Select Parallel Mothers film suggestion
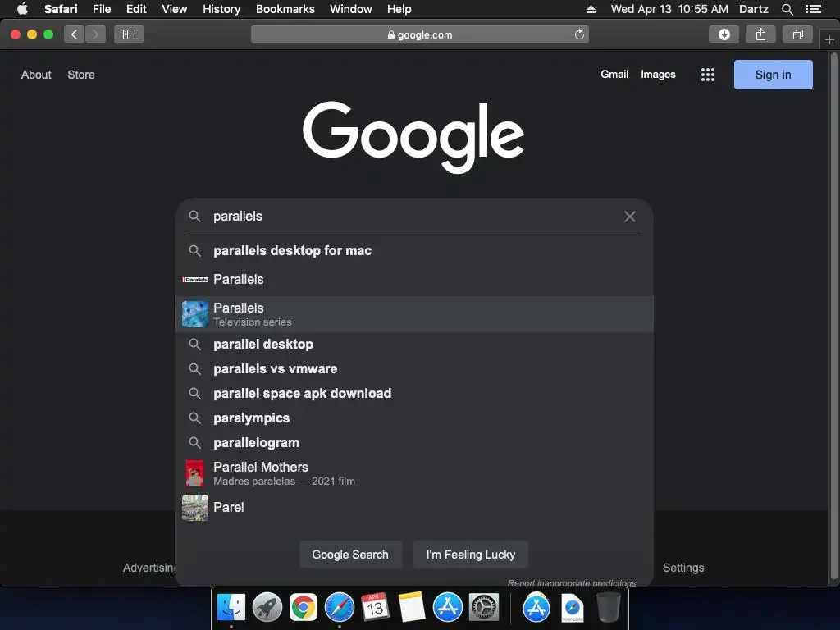This screenshot has width=840, height=630. click(414, 473)
